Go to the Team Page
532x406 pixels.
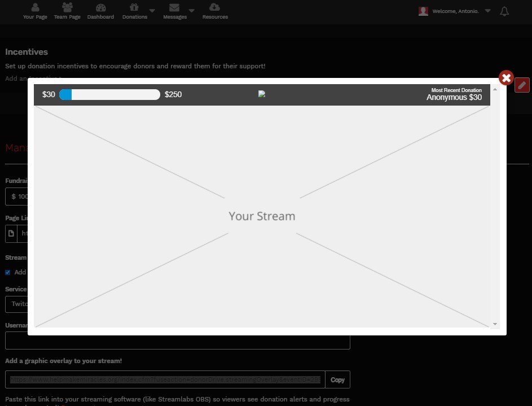tap(67, 11)
